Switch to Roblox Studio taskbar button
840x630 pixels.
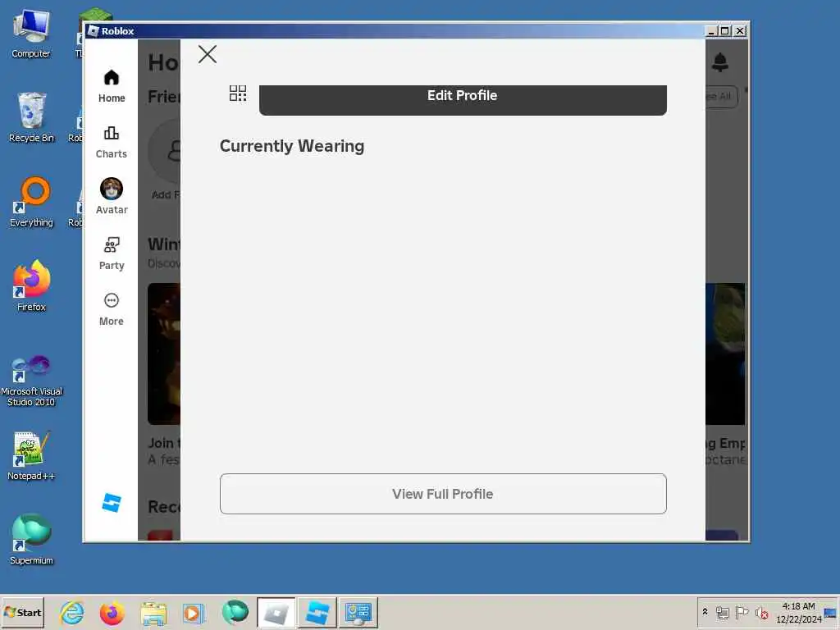tap(317, 612)
